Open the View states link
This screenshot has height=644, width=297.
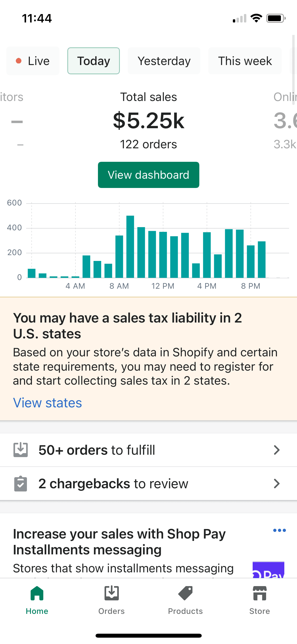click(48, 403)
